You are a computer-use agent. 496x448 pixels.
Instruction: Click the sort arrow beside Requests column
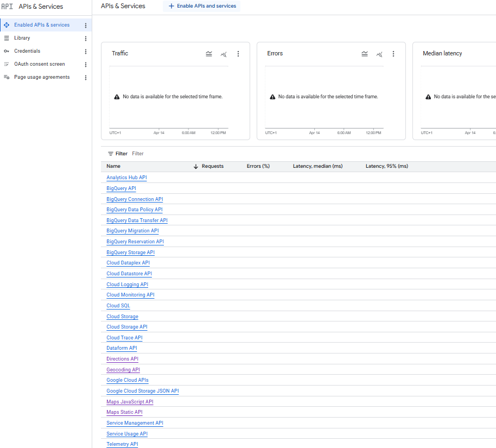tap(196, 166)
